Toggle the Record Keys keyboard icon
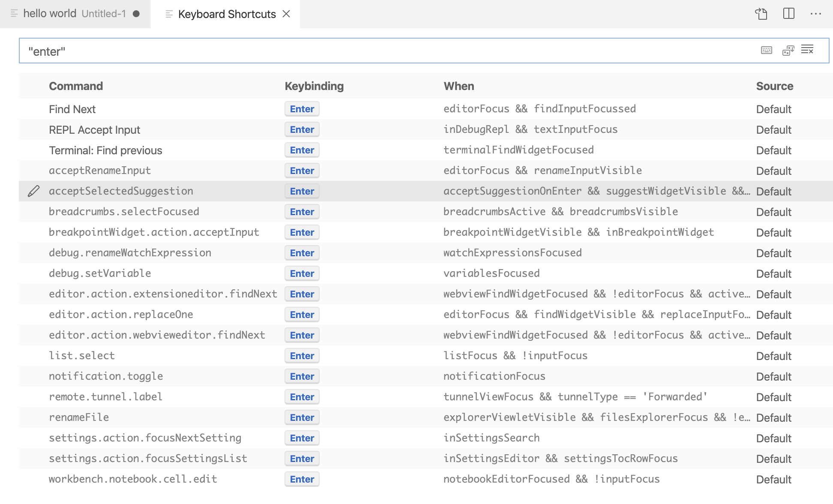 pos(766,50)
